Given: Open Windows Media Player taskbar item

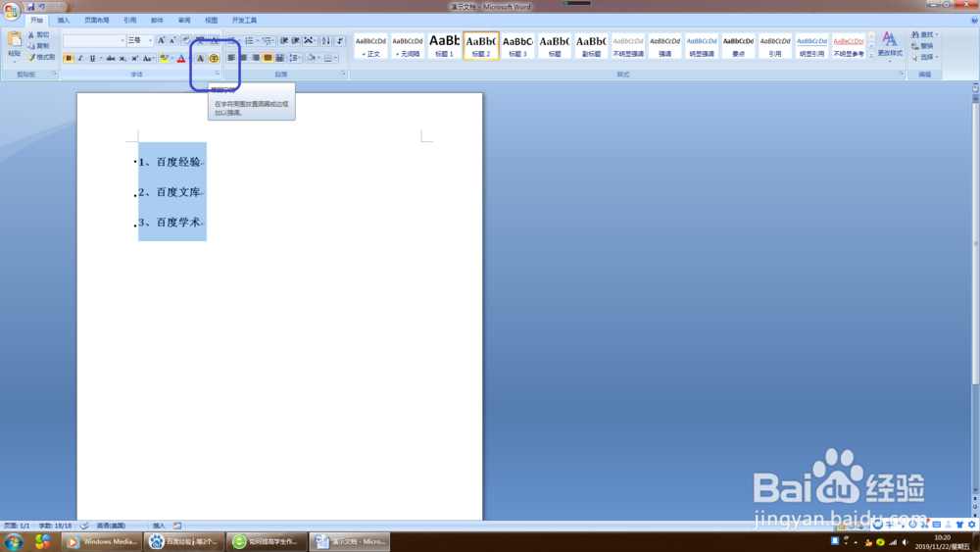Looking at the screenshot, I should (102, 541).
